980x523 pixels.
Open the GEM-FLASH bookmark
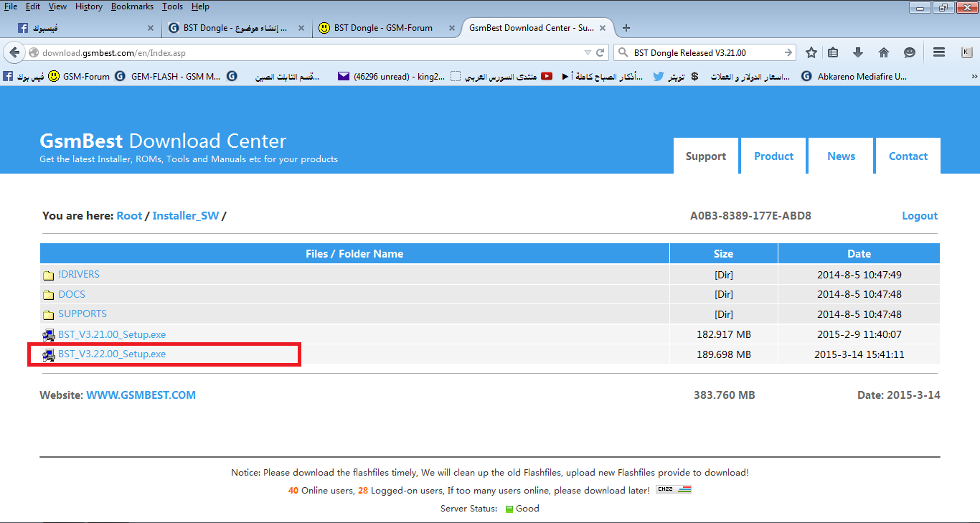(169, 76)
